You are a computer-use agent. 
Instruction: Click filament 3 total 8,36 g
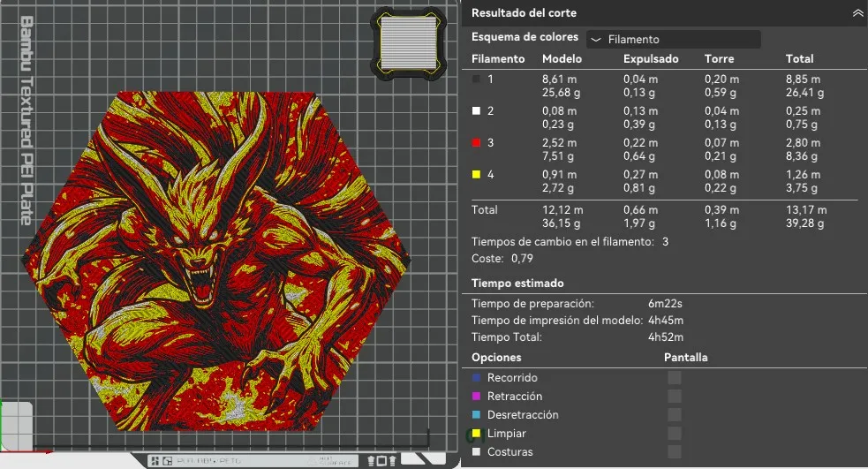[802, 156]
